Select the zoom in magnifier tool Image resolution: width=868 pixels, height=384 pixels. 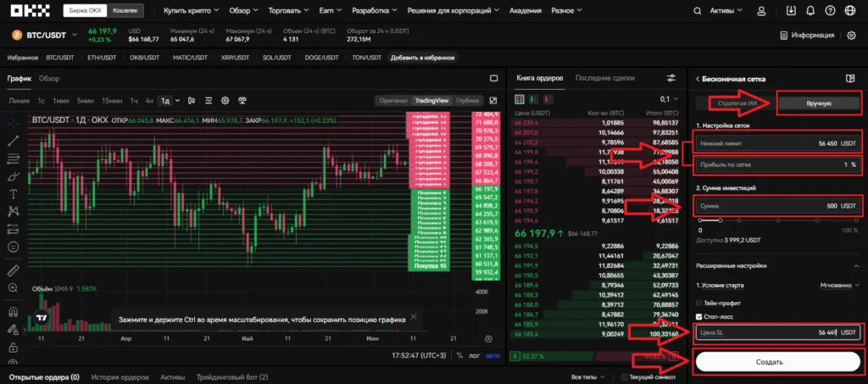14,288
